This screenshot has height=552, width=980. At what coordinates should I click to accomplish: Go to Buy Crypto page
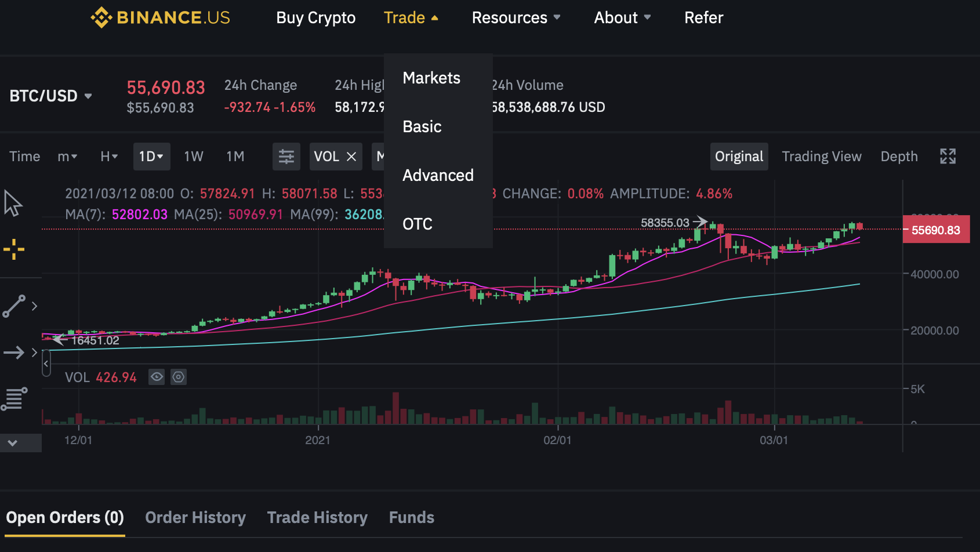pyautogui.click(x=315, y=17)
